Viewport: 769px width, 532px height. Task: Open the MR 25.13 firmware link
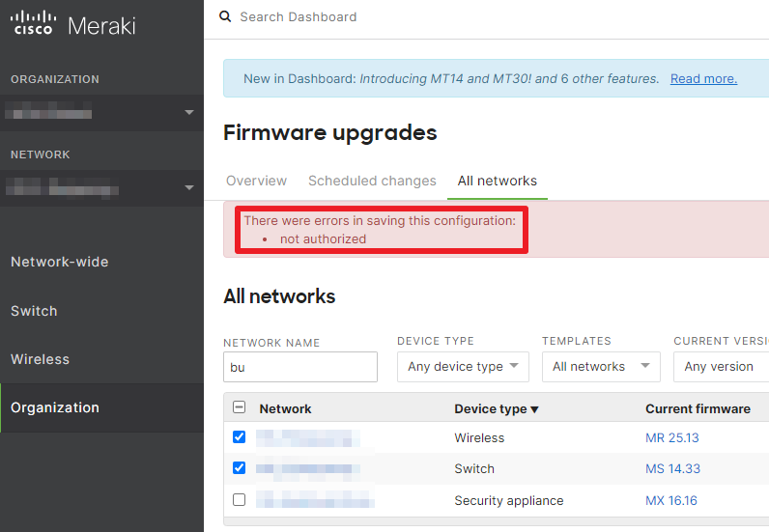(671, 437)
